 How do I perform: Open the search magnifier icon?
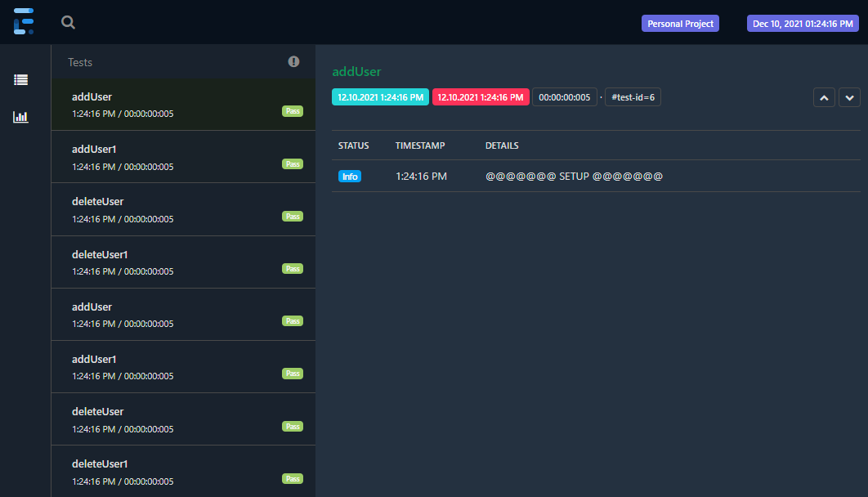[68, 22]
